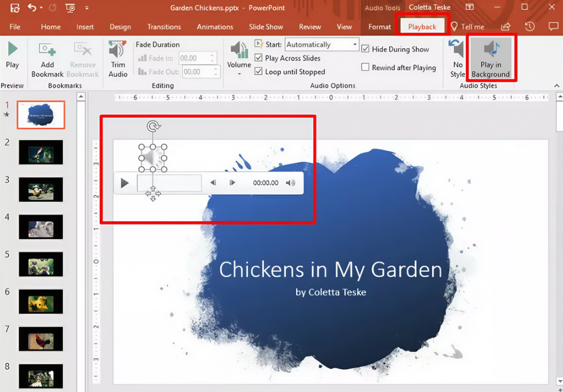Image resolution: width=563 pixels, height=392 pixels.
Task: Click the mute/volume icon on audio player
Action: pyautogui.click(x=290, y=183)
